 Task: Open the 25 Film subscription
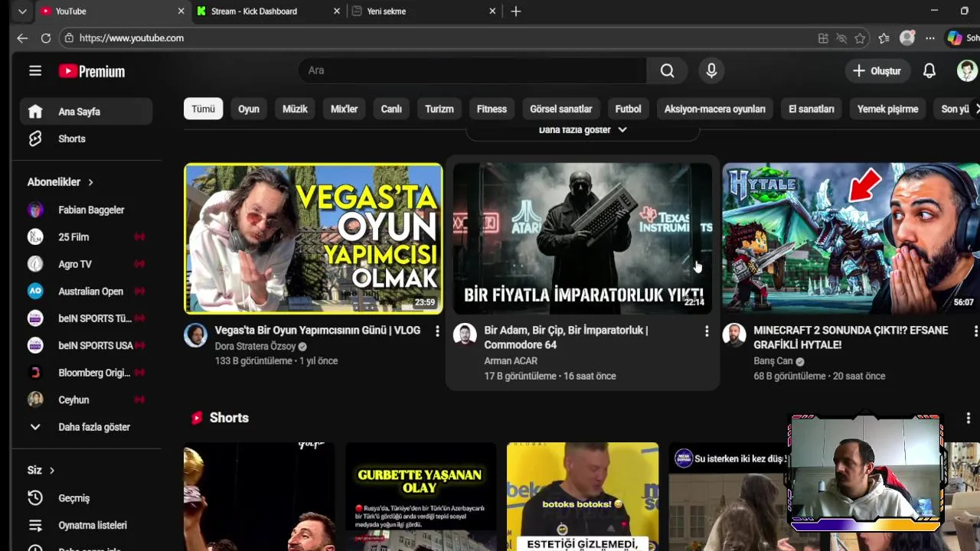pyautogui.click(x=86, y=237)
